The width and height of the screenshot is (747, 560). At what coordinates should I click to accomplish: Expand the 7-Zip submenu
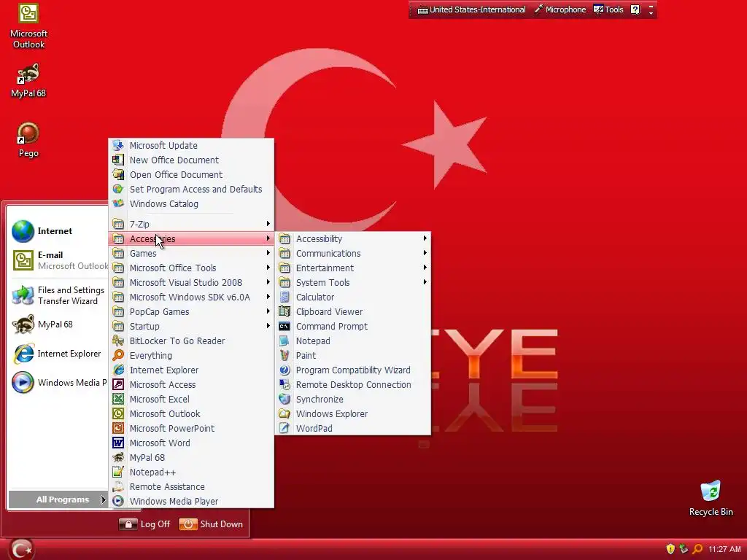click(191, 224)
